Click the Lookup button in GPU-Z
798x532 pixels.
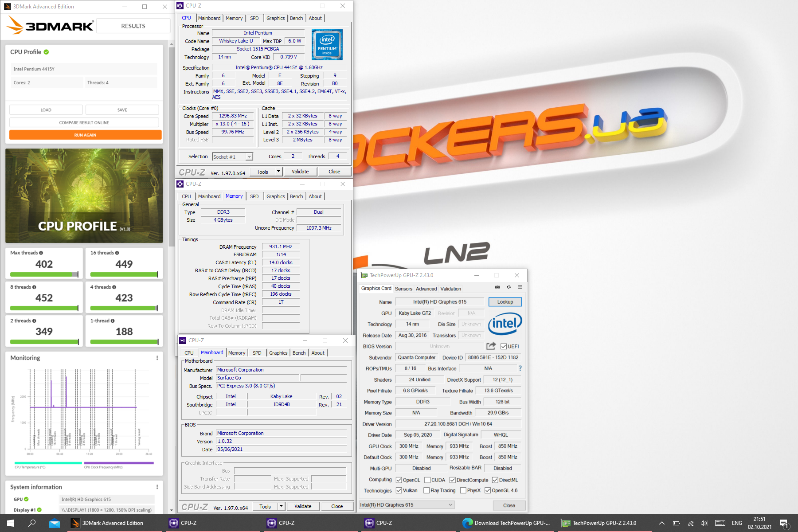tap(505, 302)
